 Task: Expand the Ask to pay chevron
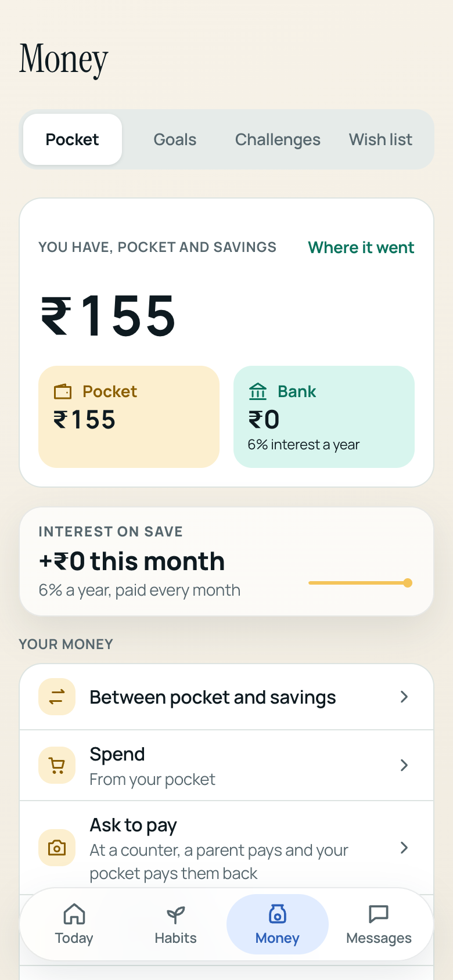click(x=404, y=848)
